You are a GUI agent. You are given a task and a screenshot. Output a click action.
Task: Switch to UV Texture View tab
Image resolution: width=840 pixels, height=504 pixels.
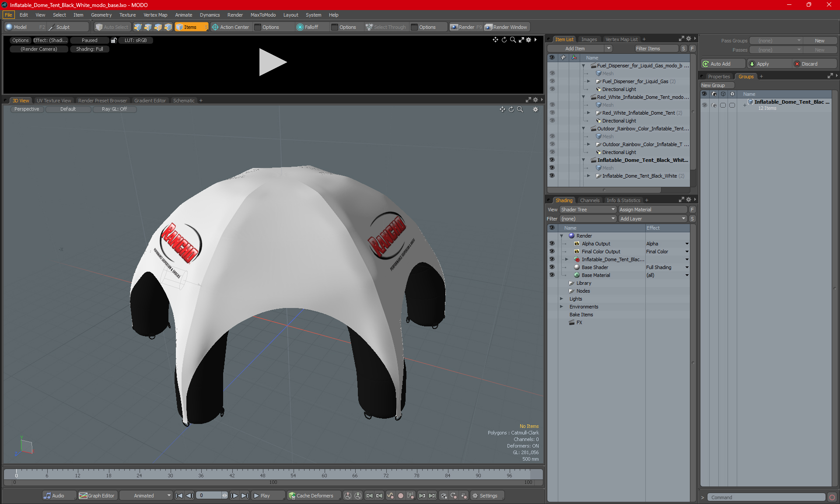53,101
